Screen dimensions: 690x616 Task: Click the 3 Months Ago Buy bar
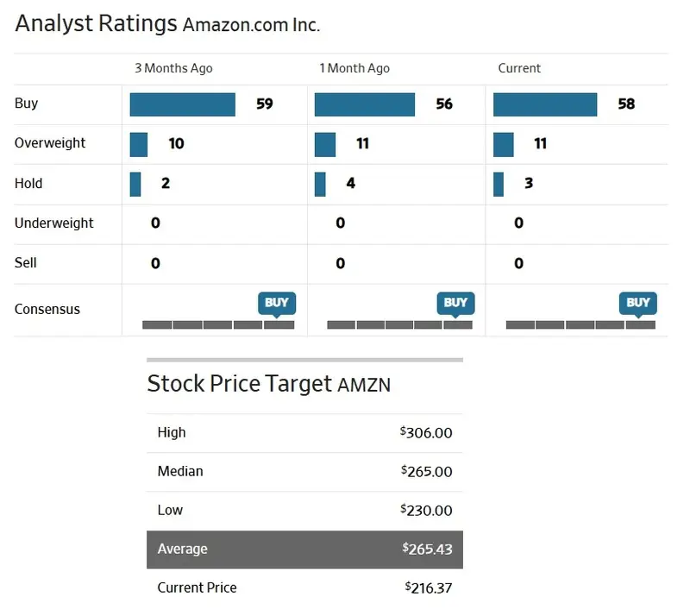[182, 104]
